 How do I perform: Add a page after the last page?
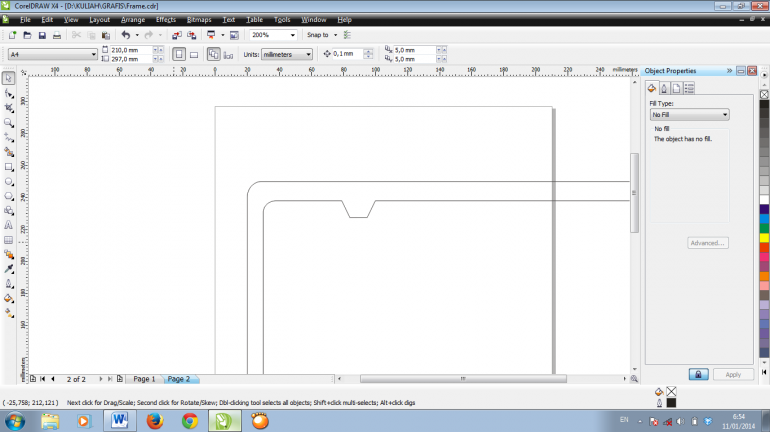[119, 379]
